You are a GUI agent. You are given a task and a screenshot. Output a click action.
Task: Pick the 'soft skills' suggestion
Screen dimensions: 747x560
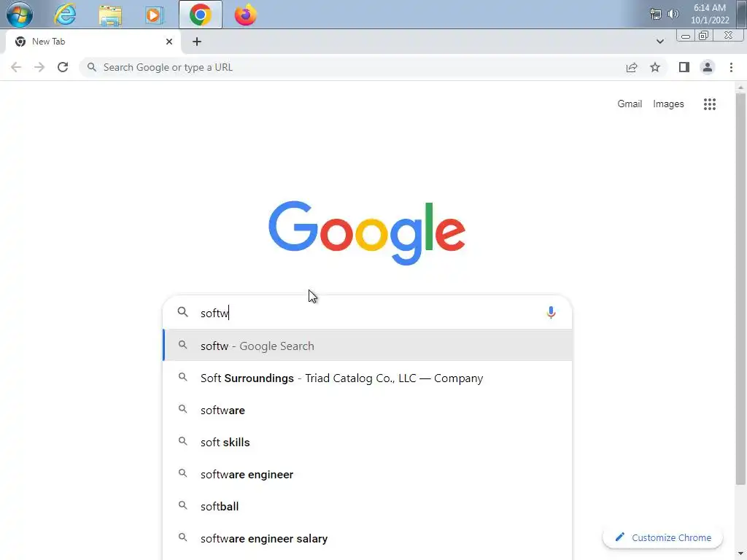point(368,443)
